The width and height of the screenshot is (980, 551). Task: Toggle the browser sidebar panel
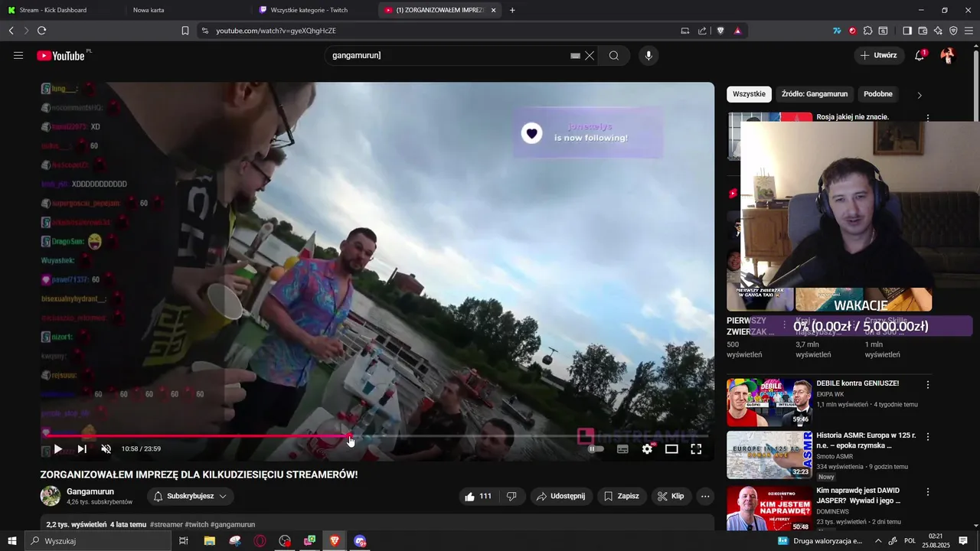coord(907,31)
